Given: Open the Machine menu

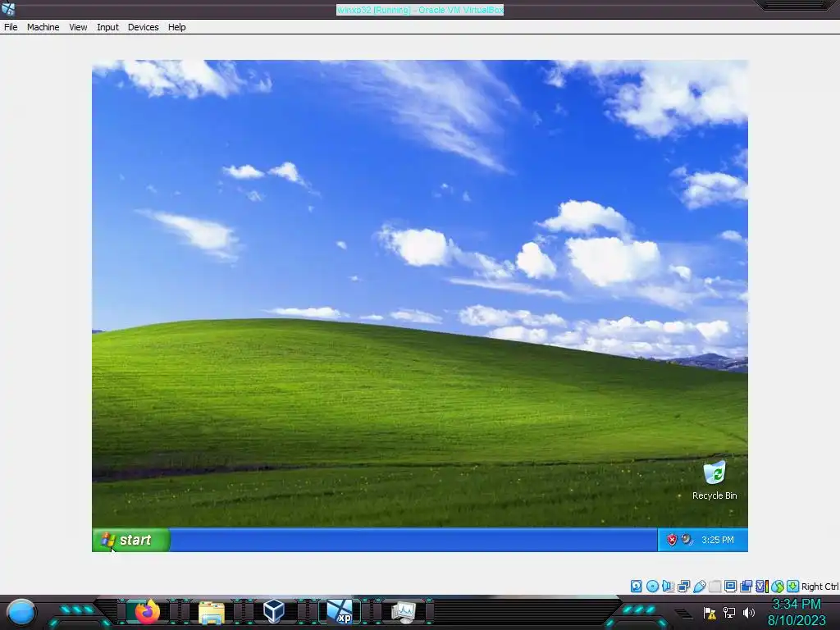Looking at the screenshot, I should coord(43,27).
